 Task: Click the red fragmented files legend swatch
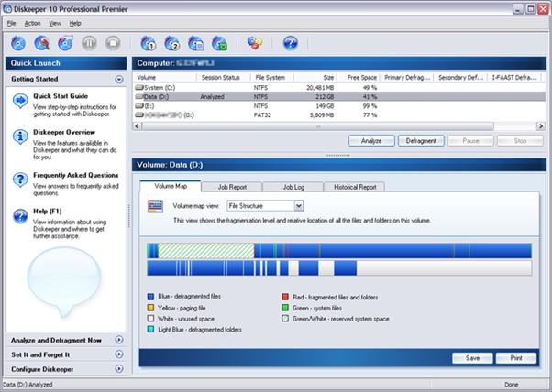(x=285, y=297)
